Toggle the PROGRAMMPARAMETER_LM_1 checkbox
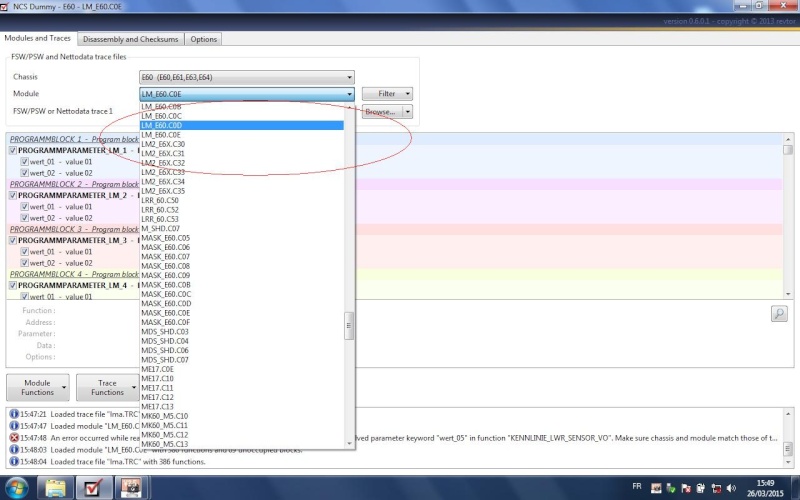800x500 pixels. (13, 150)
